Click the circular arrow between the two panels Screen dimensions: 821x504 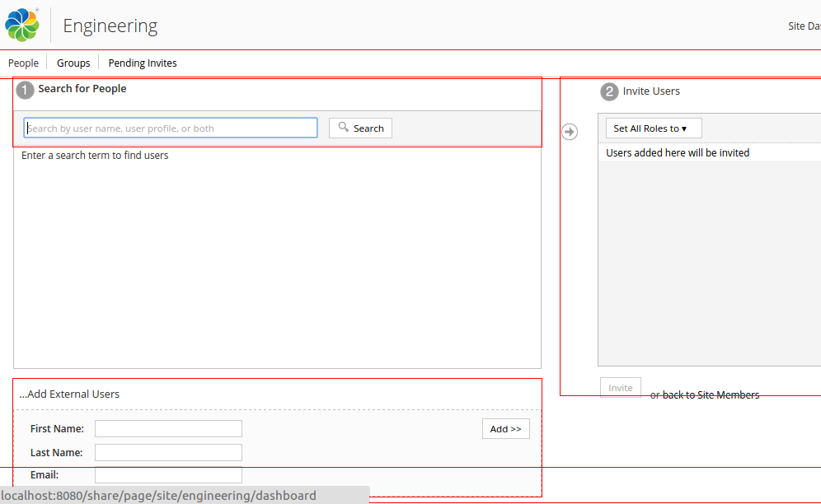[x=570, y=131]
